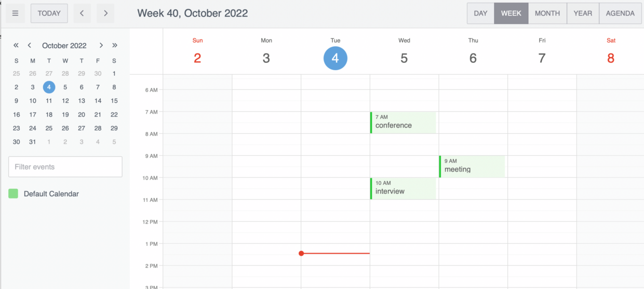Image resolution: width=644 pixels, height=289 pixels.
Task: Open the AGENDA view
Action: [x=620, y=13]
